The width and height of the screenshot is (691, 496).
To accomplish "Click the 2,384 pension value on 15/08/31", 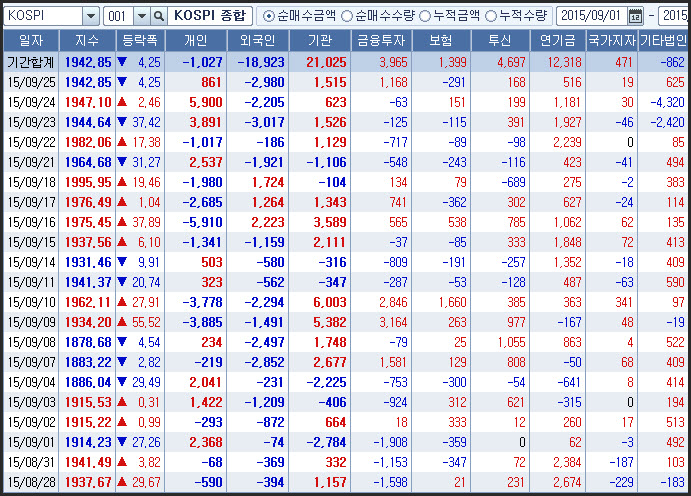I will pos(568,462).
